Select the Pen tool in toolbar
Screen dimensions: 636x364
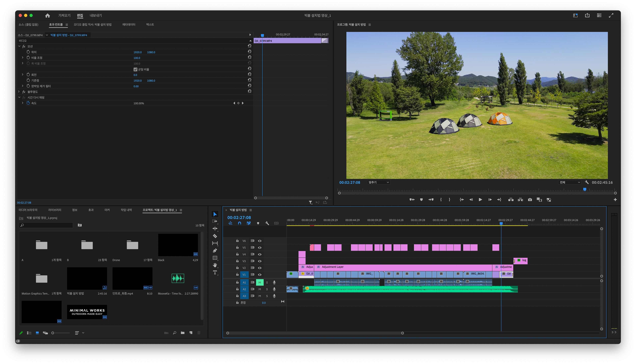pos(215,250)
